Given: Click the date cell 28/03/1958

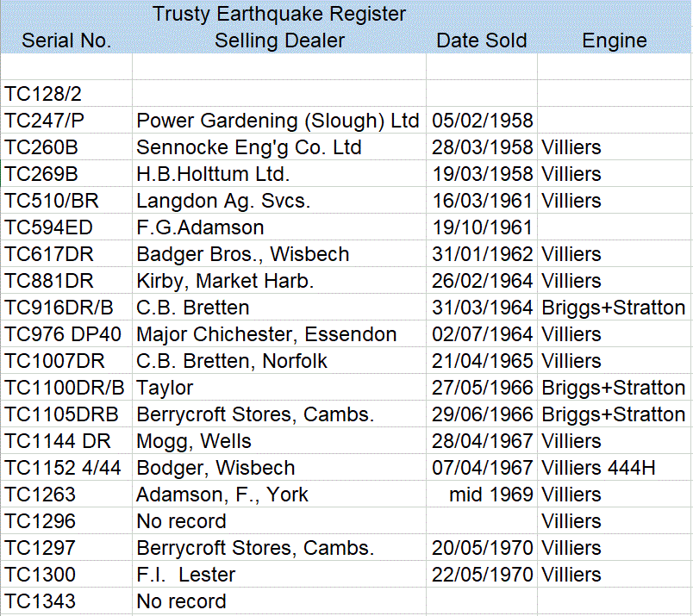Looking at the screenshot, I should point(482,147).
